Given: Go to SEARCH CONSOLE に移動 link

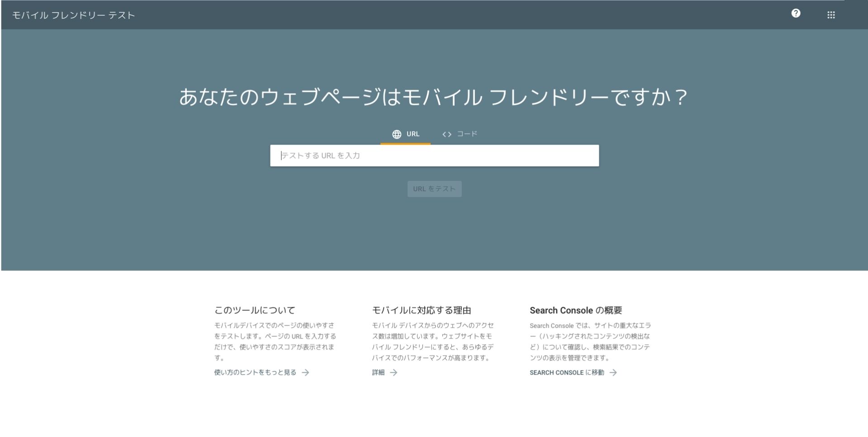Looking at the screenshot, I should point(566,372).
